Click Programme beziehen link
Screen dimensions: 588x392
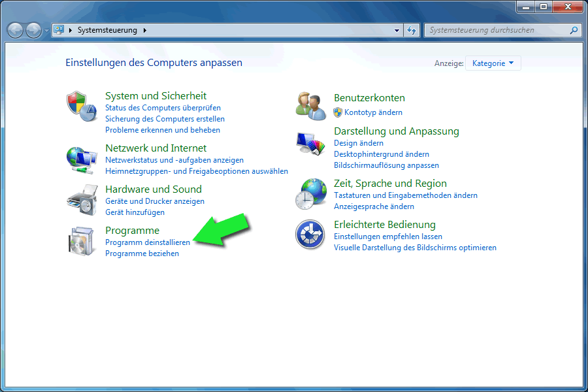tap(142, 253)
